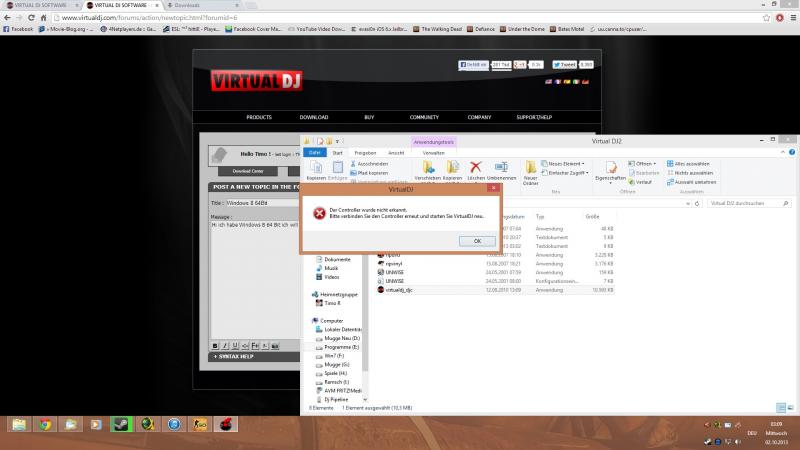Click Nichts auswählen in ribbon
Image resolution: width=800 pixels, height=450 pixels.
point(689,173)
